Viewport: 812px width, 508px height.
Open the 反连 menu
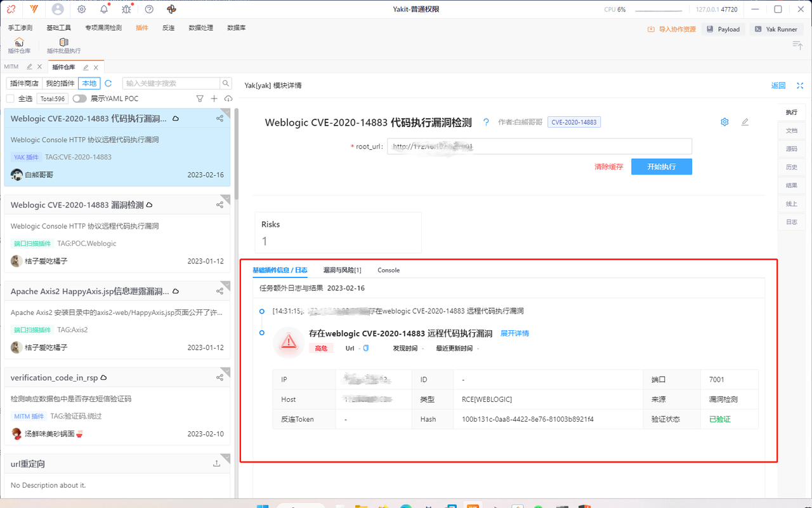tap(168, 28)
